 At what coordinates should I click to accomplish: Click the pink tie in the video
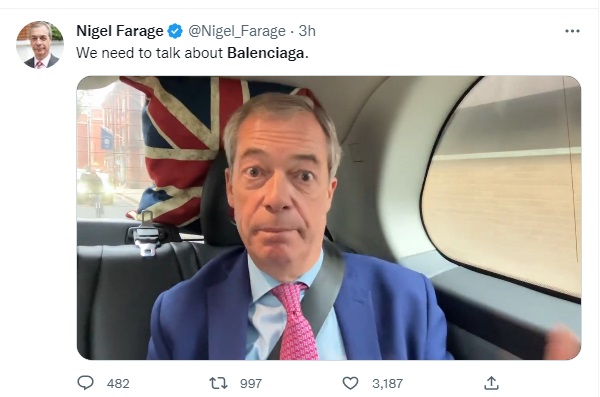click(295, 321)
